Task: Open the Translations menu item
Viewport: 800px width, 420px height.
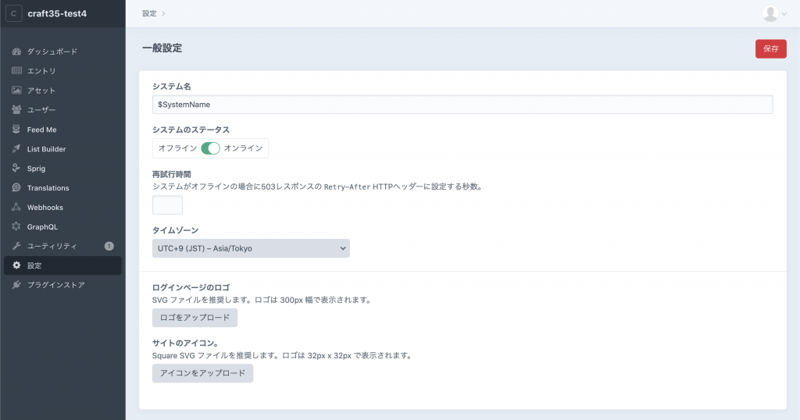Action: click(x=48, y=188)
